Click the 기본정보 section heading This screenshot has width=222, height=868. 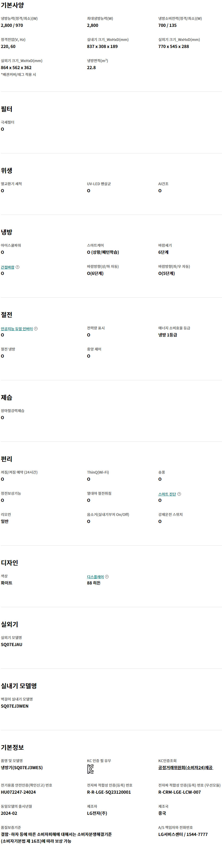pos(13,747)
